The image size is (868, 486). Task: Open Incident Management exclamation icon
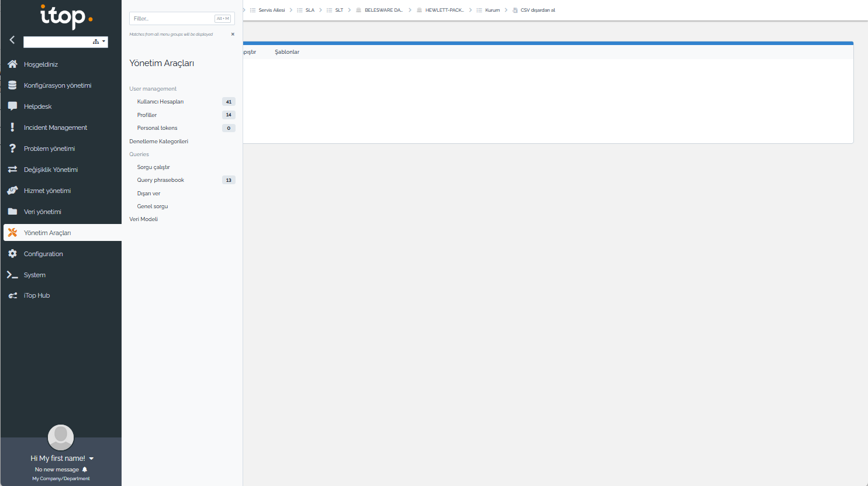pos(12,127)
